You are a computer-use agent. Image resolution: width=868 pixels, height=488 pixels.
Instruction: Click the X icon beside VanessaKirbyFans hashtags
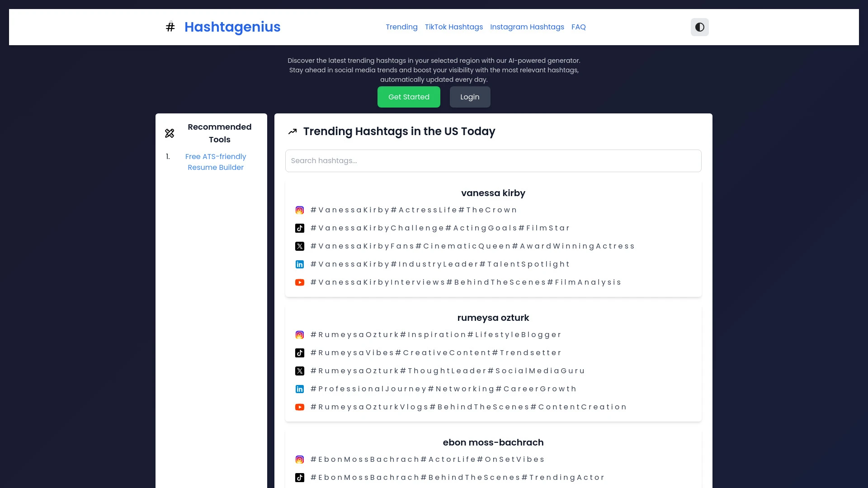pos(300,246)
